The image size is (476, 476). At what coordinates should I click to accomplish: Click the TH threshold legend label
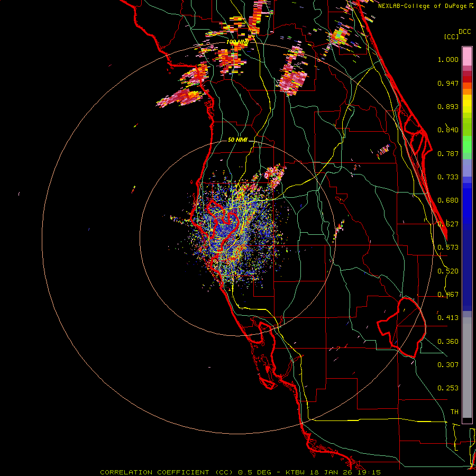(x=454, y=412)
